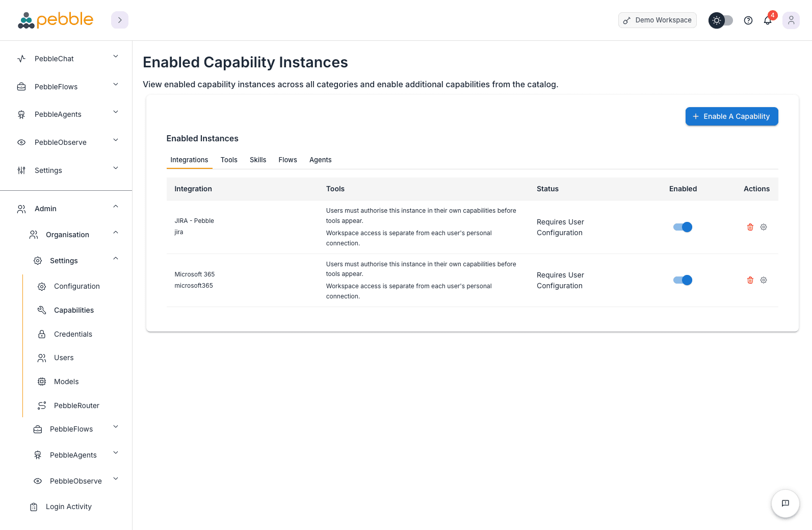Open notifications bell with badge

(x=768, y=20)
